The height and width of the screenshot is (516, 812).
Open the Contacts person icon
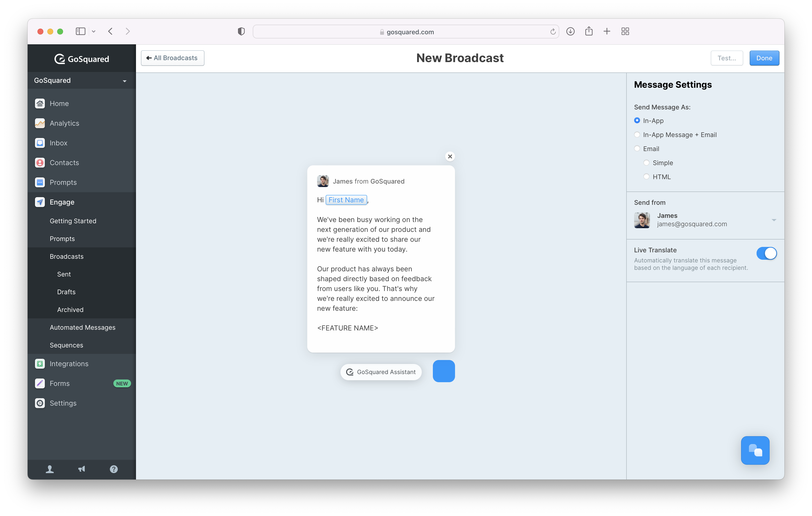coord(40,163)
